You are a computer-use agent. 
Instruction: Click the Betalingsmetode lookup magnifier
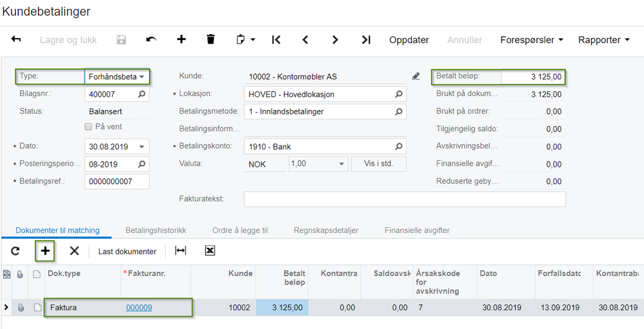click(x=398, y=111)
